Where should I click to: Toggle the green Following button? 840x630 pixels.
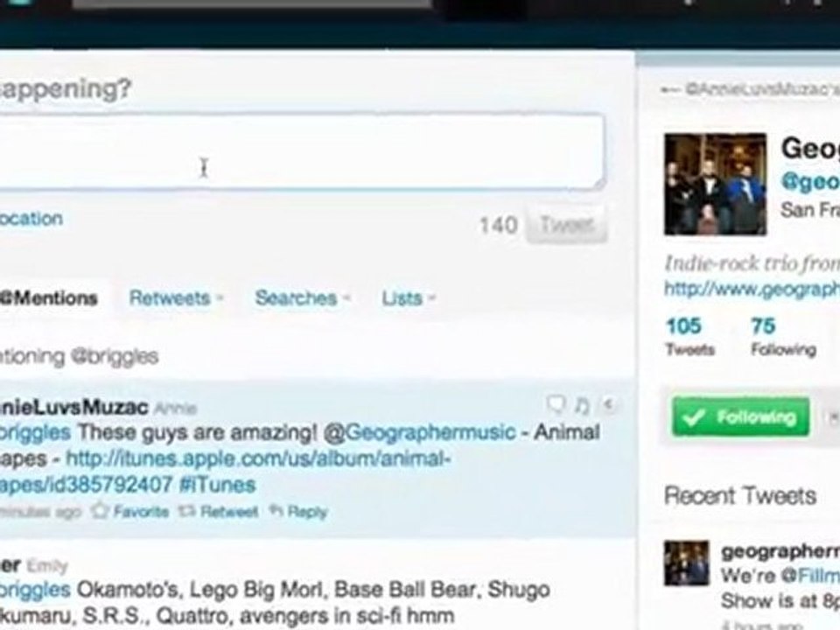pyautogui.click(x=741, y=416)
